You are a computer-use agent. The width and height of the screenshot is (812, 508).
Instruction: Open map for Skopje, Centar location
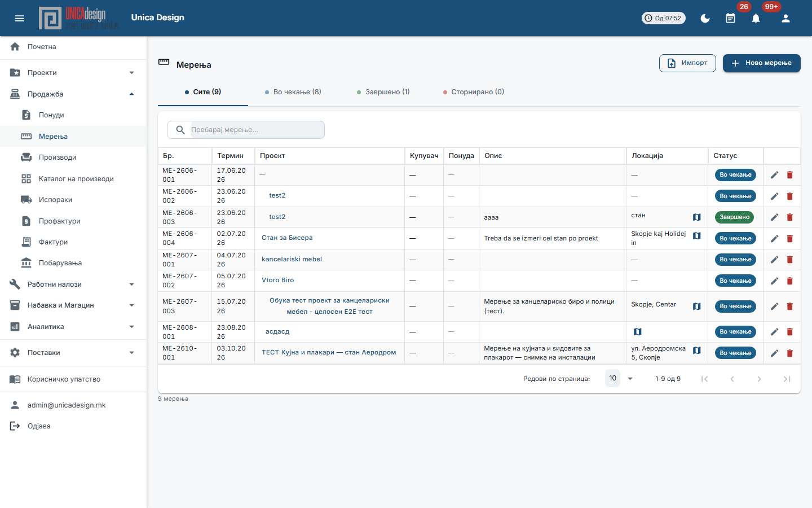(x=697, y=306)
